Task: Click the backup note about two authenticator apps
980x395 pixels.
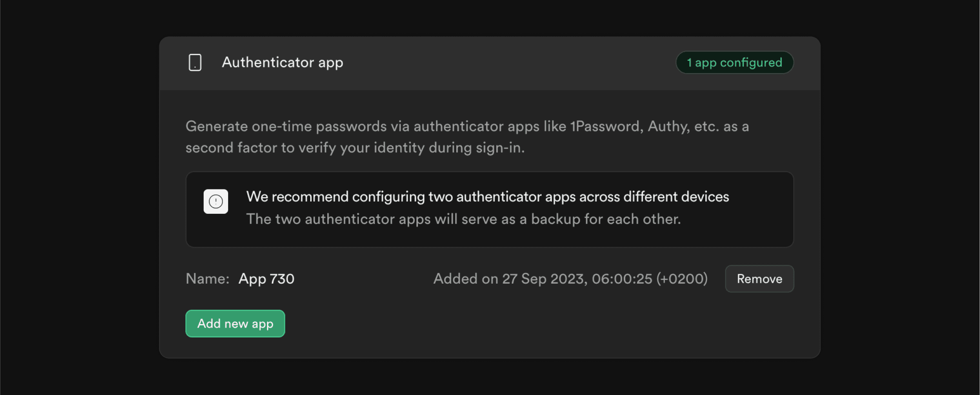Action: pos(464,219)
